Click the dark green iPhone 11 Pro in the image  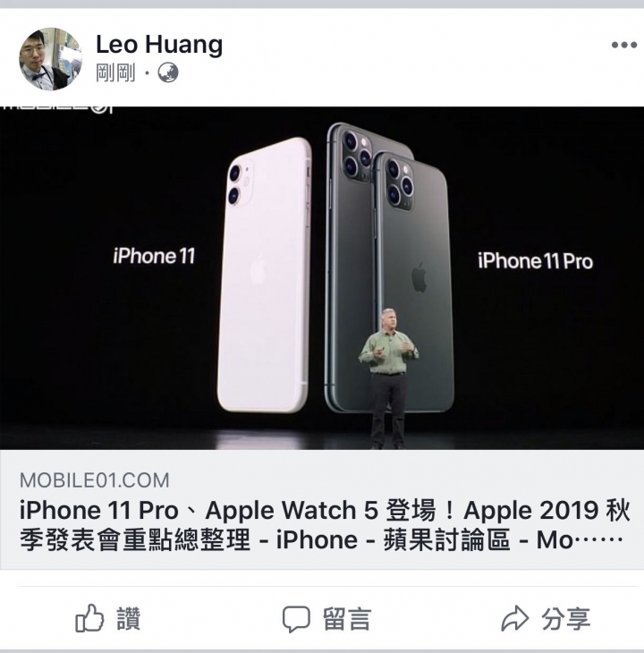389,267
